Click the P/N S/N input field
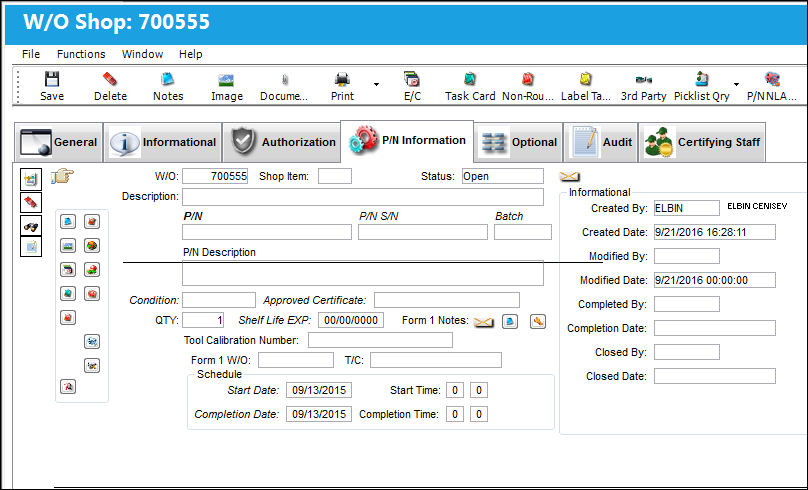The width and height of the screenshot is (808, 490). [423, 232]
